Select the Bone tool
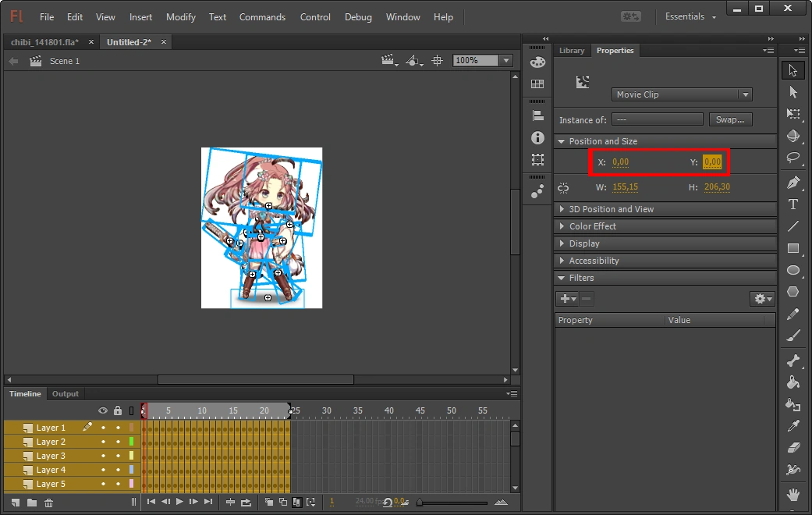Screen dimensions: 812x515 point(793,360)
